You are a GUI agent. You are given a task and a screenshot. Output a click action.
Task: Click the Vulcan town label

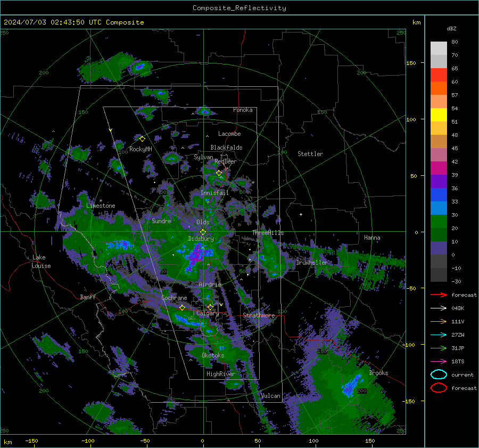coord(271,396)
